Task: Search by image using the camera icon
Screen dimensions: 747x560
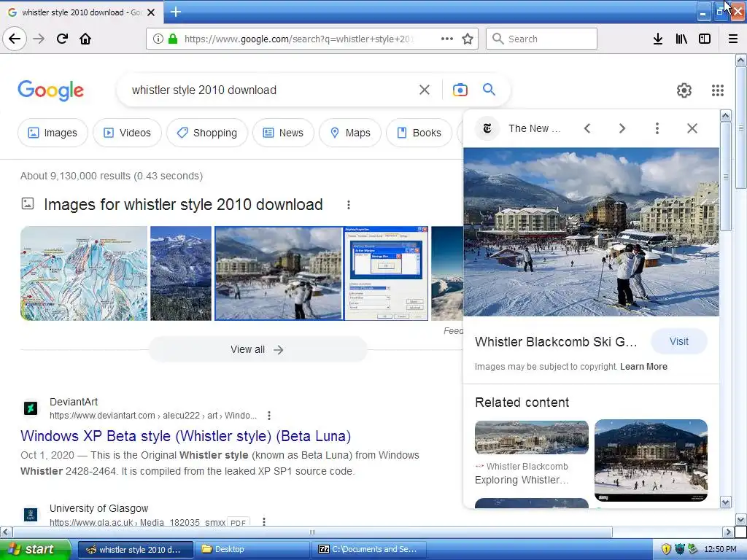Action: coord(460,90)
